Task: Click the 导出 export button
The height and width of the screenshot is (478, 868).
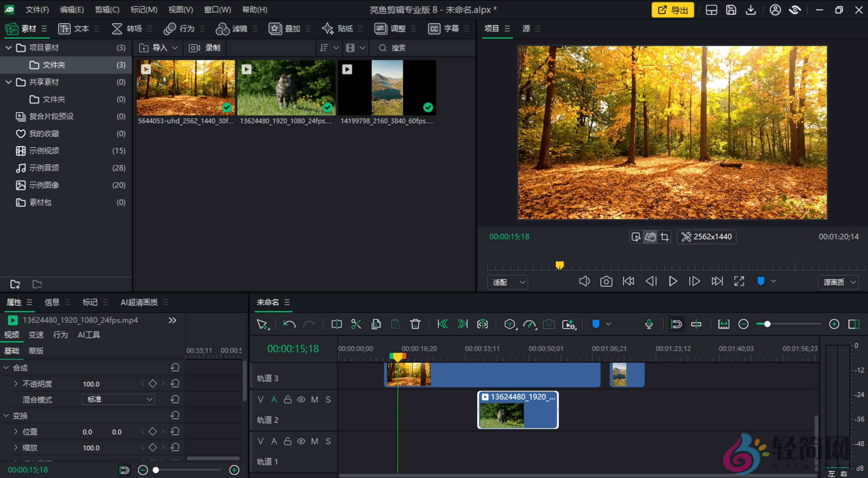Action: (x=672, y=10)
